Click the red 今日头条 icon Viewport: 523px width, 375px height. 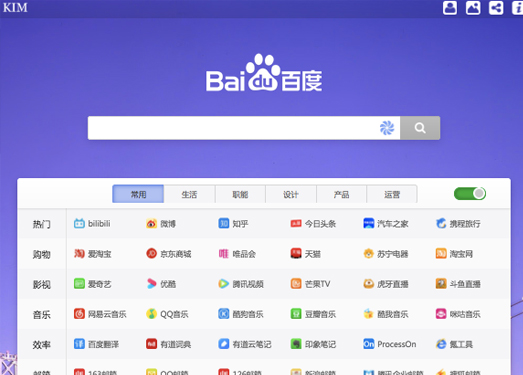pyautogui.click(x=296, y=223)
